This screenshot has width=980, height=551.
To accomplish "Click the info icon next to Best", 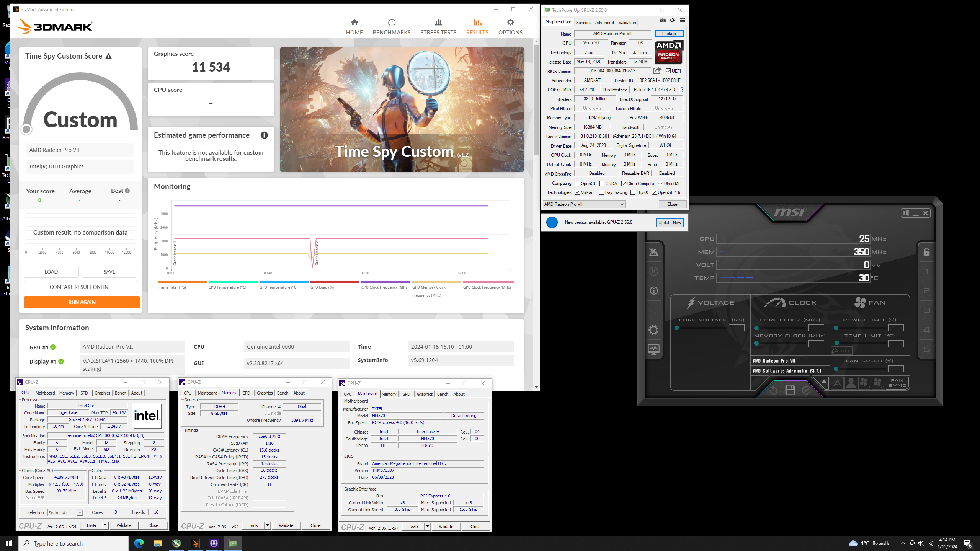I will [x=127, y=191].
